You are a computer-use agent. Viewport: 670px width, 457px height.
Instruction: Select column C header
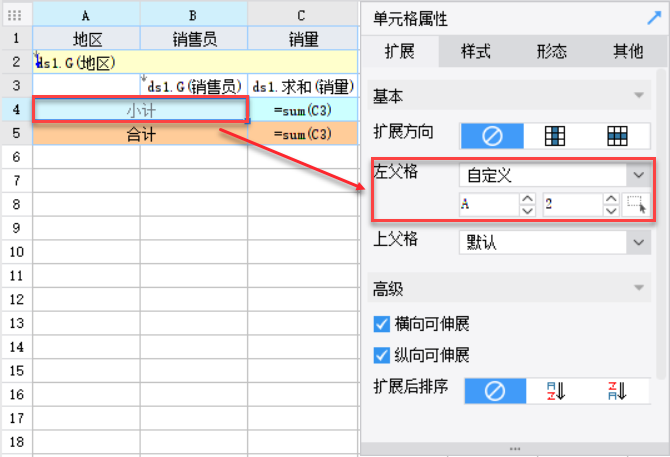tap(302, 15)
